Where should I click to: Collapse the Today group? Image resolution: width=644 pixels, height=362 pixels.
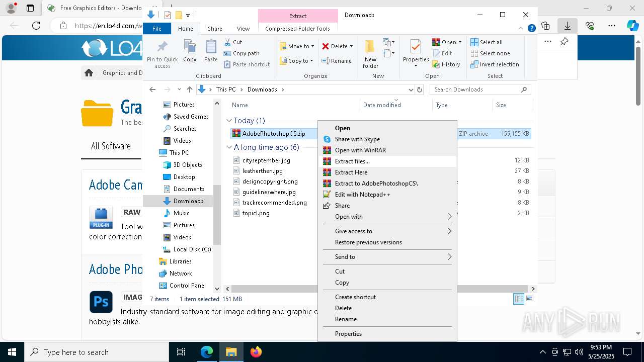pyautogui.click(x=229, y=121)
